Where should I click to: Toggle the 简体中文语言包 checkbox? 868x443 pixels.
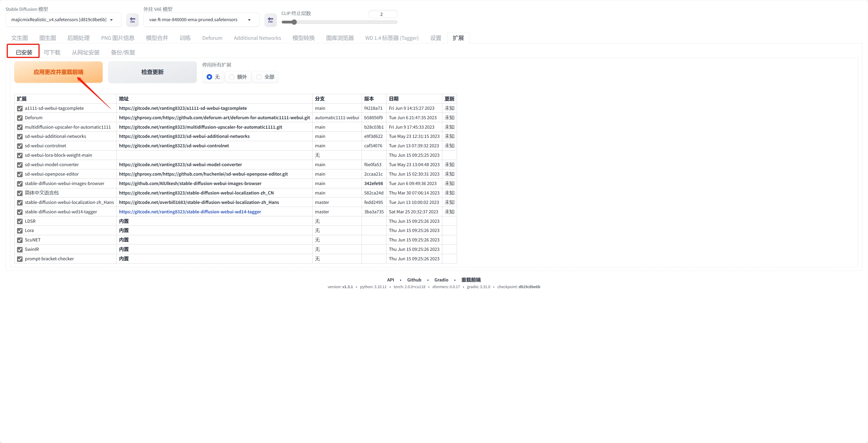[20, 193]
